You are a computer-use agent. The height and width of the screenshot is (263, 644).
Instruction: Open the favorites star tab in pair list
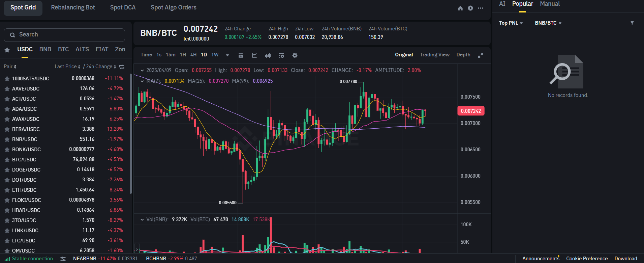pyautogui.click(x=7, y=50)
